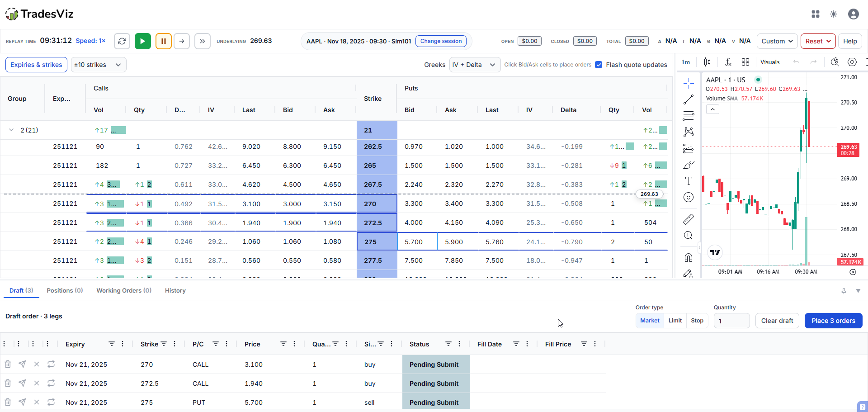Delete the 270 CALL draft leg
Viewport: 868px width, 412px height.
point(8,364)
